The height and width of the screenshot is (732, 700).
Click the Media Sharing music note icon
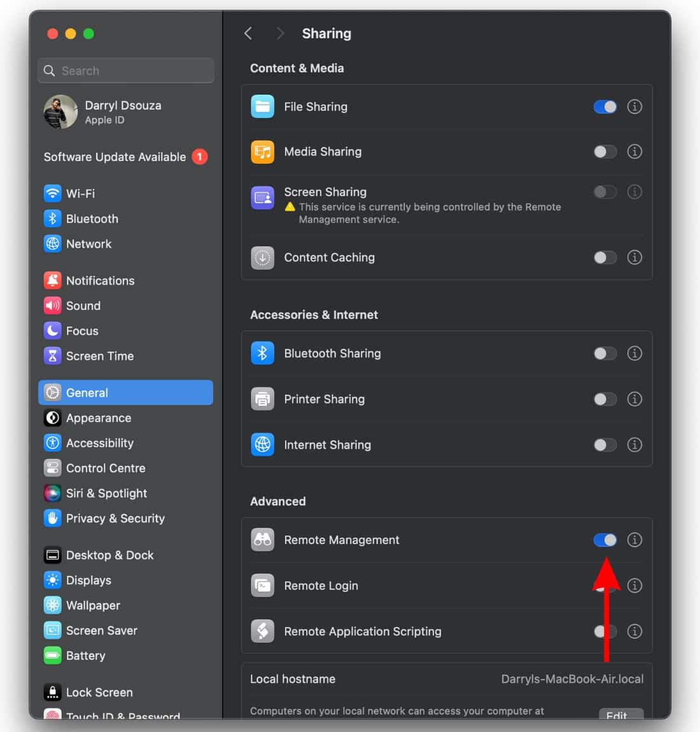[x=262, y=151]
